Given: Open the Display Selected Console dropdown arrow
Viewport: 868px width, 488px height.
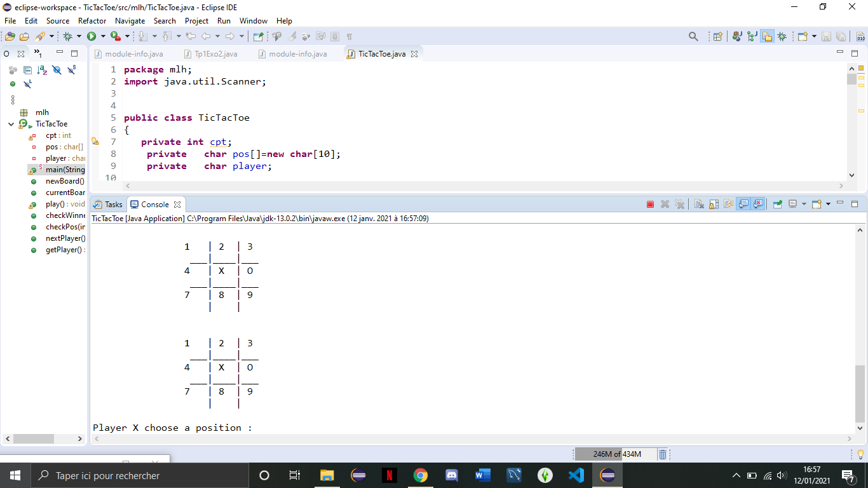Looking at the screenshot, I should click(x=803, y=204).
